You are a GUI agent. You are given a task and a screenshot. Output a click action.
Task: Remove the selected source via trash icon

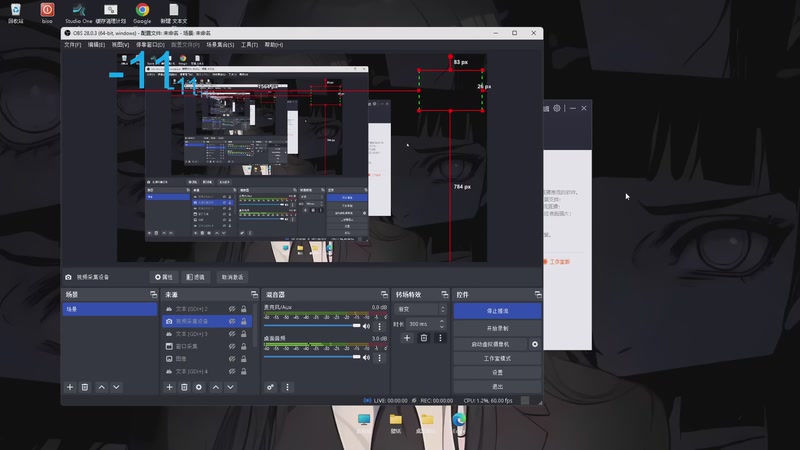click(x=184, y=387)
